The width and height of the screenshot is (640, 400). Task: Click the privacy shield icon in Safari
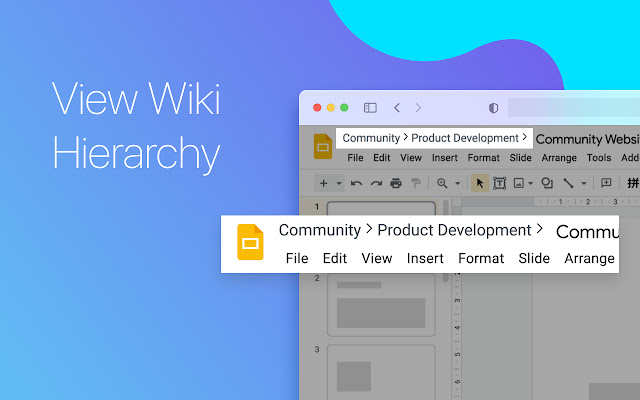[493, 108]
